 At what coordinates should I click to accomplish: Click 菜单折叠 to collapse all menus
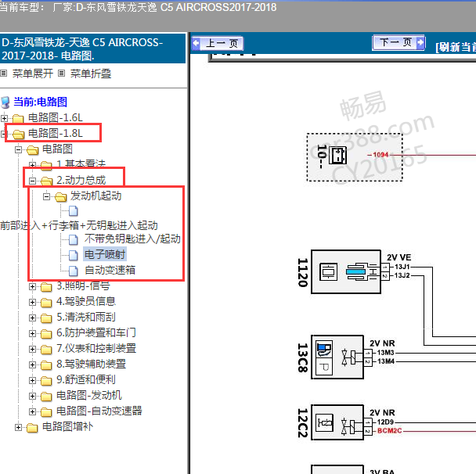[91, 74]
